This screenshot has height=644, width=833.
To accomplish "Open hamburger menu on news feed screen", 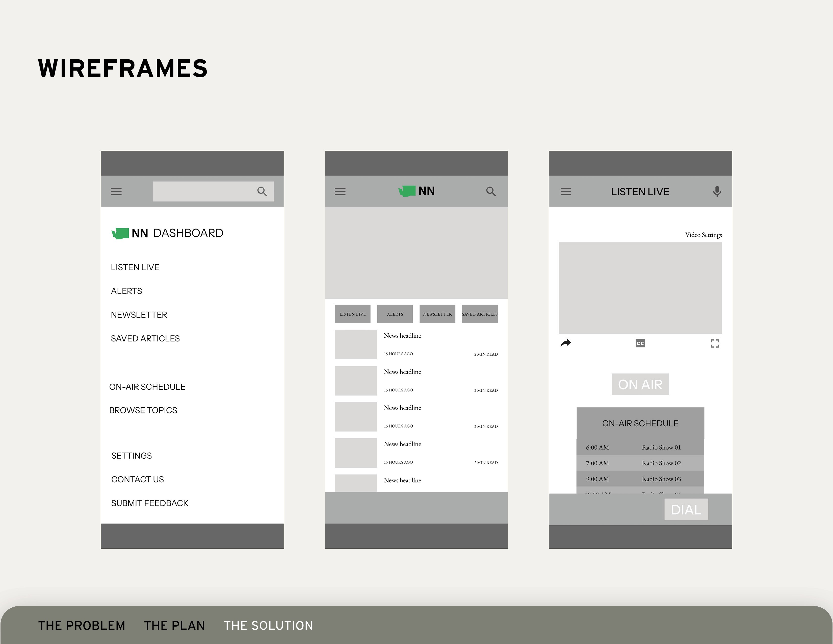I will click(340, 191).
